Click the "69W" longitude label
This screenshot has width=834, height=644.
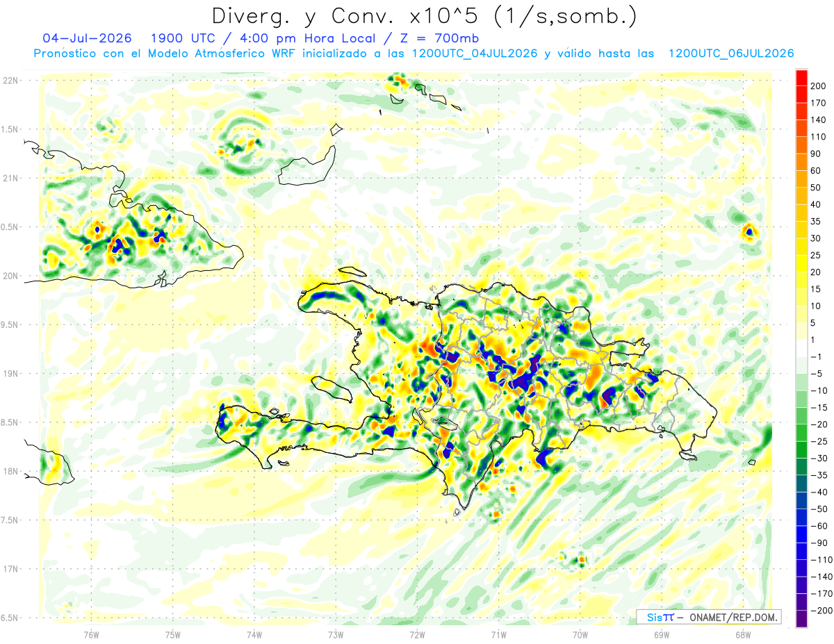[x=662, y=634]
